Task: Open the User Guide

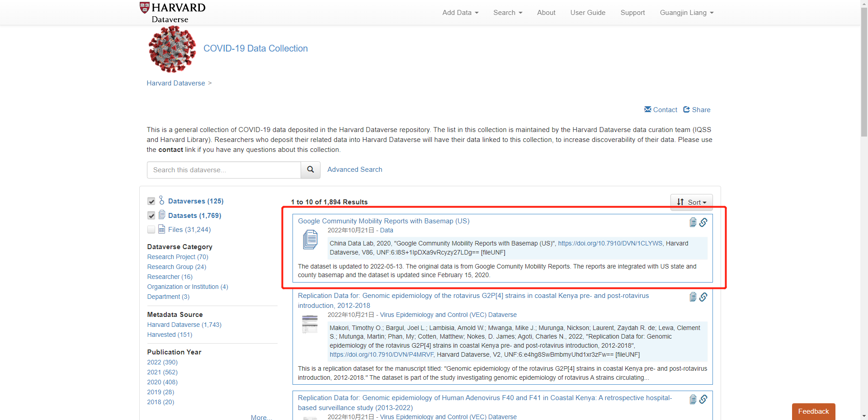Action: point(588,13)
